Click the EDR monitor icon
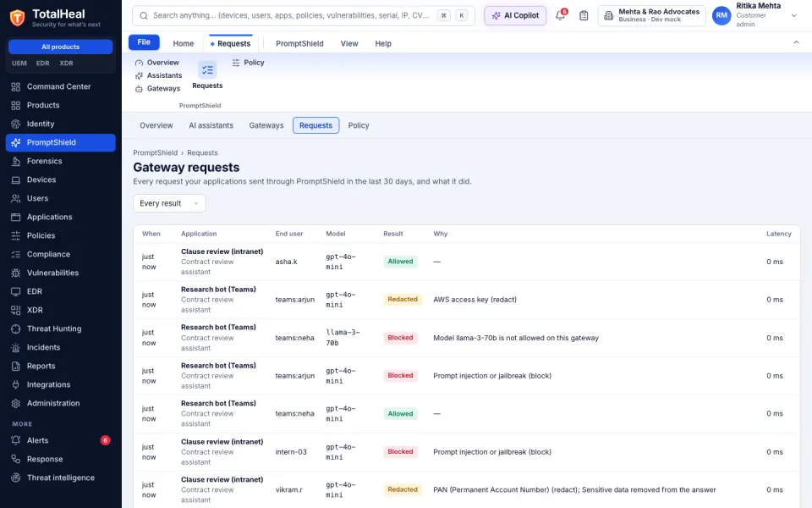 pos(16,292)
